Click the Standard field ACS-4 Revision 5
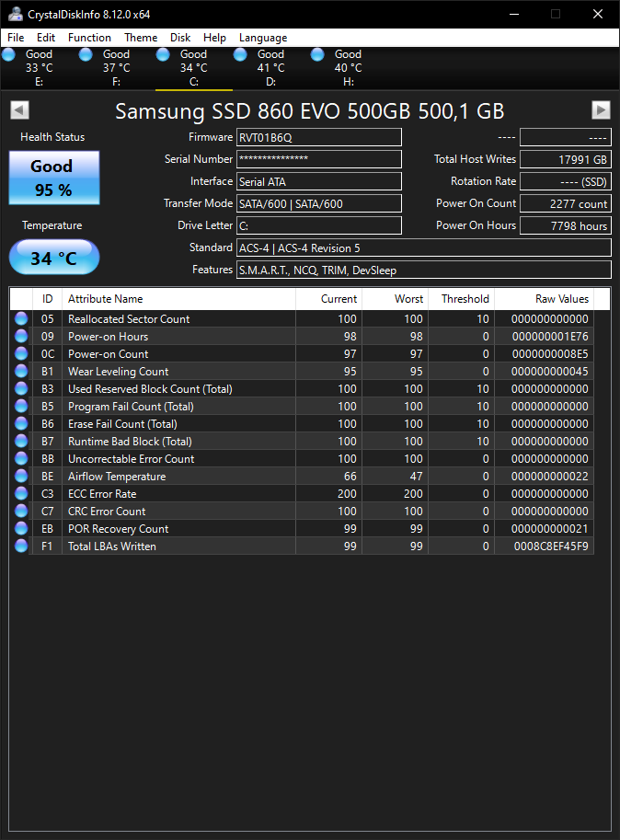The height and width of the screenshot is (840, 620). click(x=424, y=247)
